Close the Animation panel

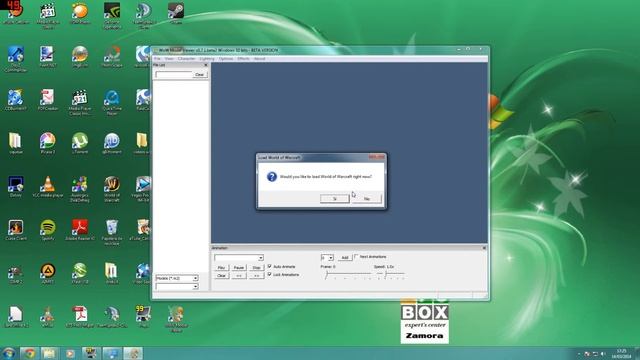click(x=484, y=248)
